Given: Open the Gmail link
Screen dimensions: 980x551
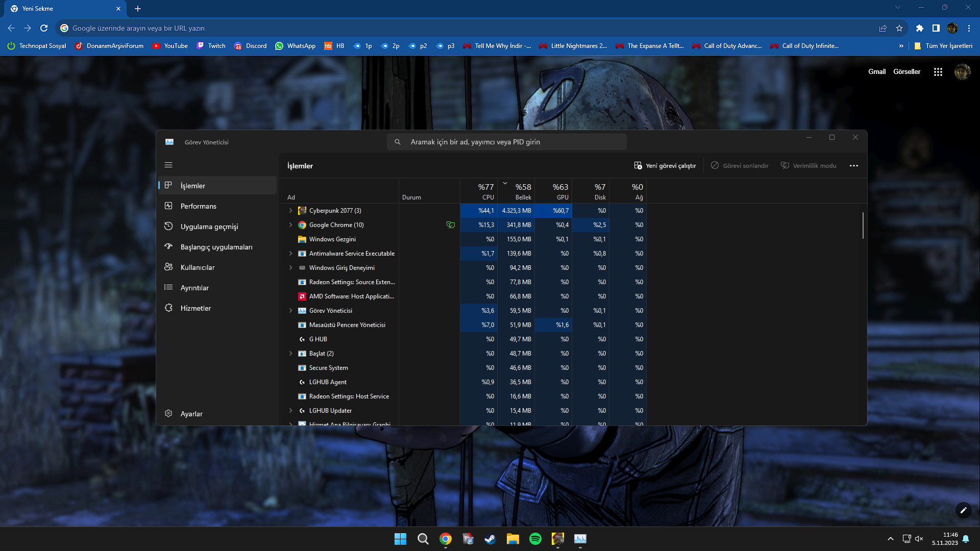Looking at the screenshot, I should (x=876, y=71).
